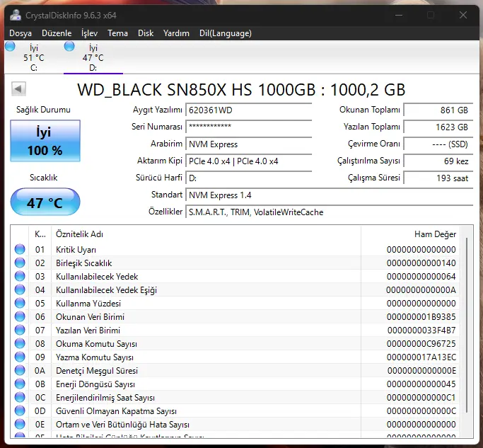Click raw value 0000000033F4B7

tap(421, 331)
